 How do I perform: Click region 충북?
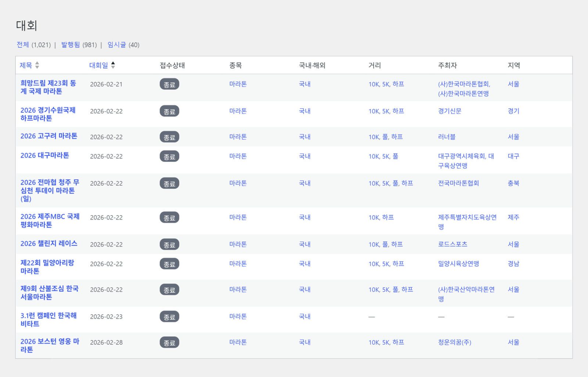click(513, 183)
